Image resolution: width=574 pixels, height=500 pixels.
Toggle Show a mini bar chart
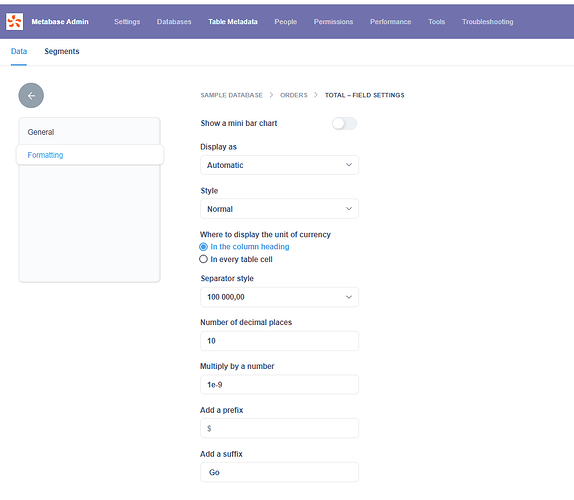pos(344,123)
